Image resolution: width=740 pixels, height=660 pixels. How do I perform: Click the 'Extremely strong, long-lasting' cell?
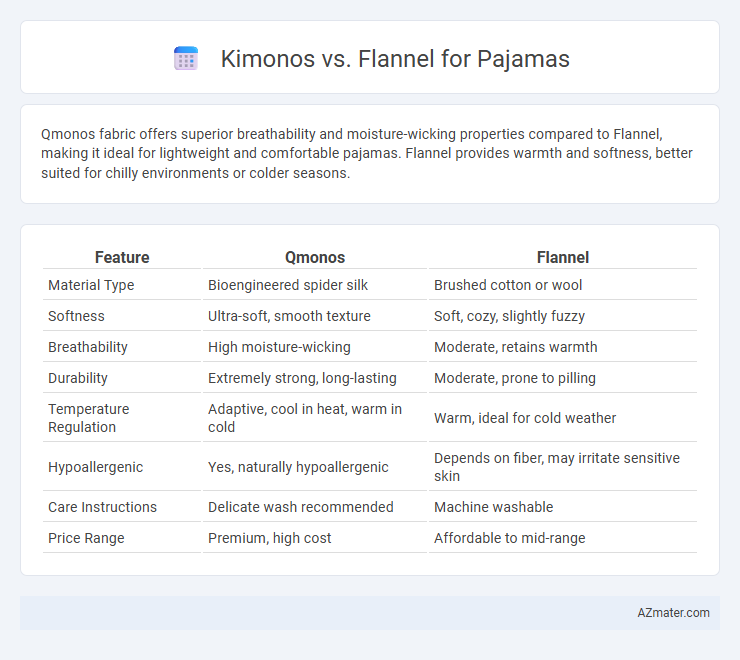pos(302,378)
